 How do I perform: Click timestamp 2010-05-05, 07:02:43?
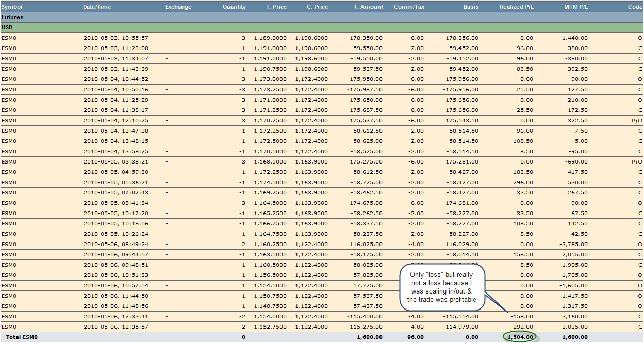coord(116,192)
